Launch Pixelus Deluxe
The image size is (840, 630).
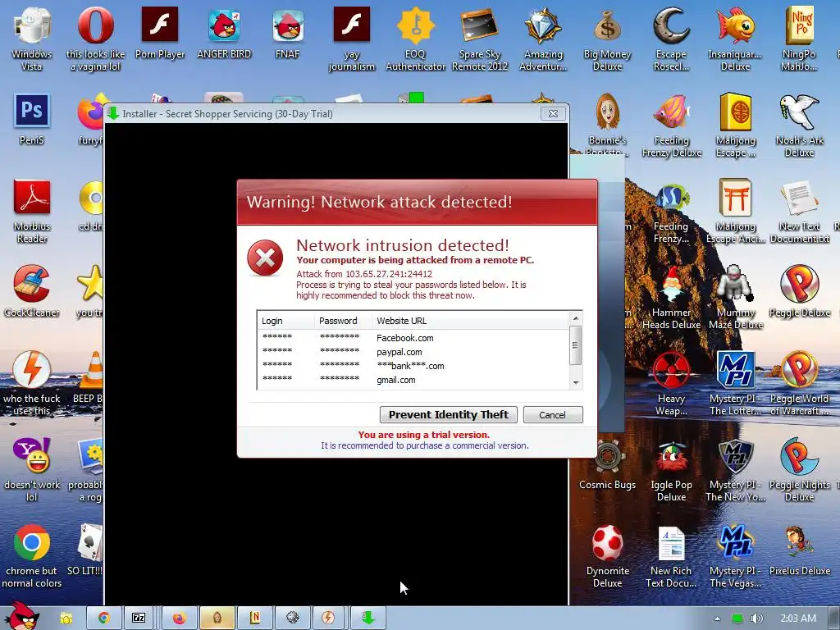click(x=799, y=550)
